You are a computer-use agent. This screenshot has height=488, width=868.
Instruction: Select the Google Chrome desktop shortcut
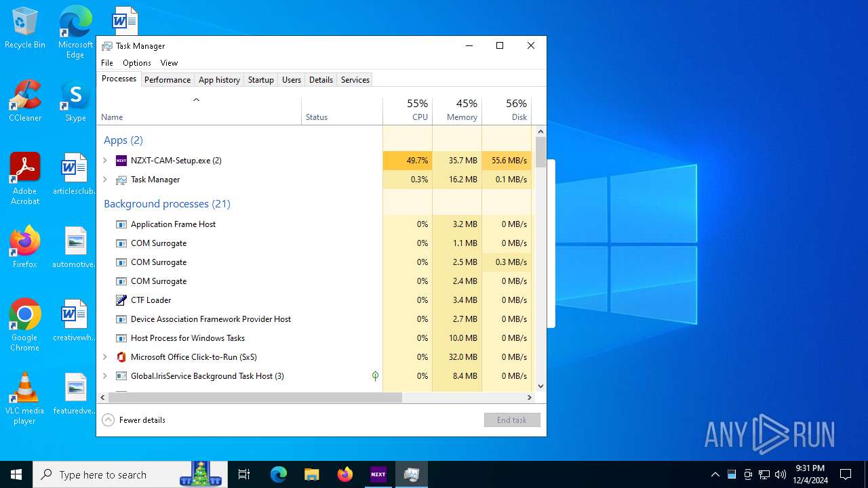click(25, 325)
